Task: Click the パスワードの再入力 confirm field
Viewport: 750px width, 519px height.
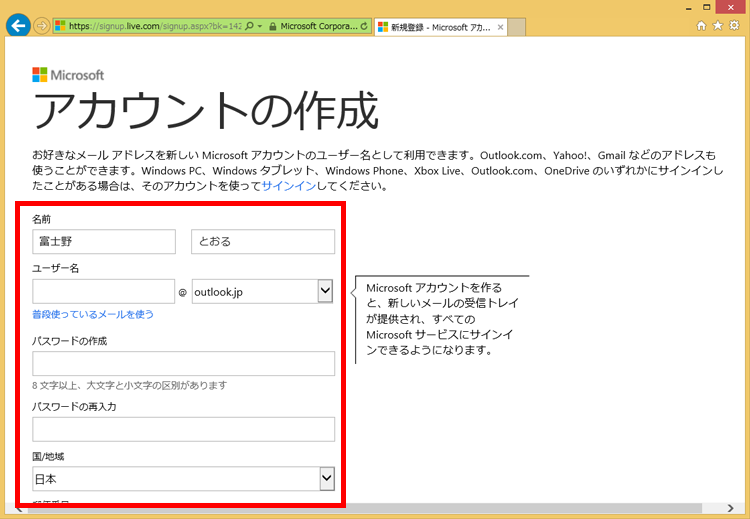Action: click(183, 429)
